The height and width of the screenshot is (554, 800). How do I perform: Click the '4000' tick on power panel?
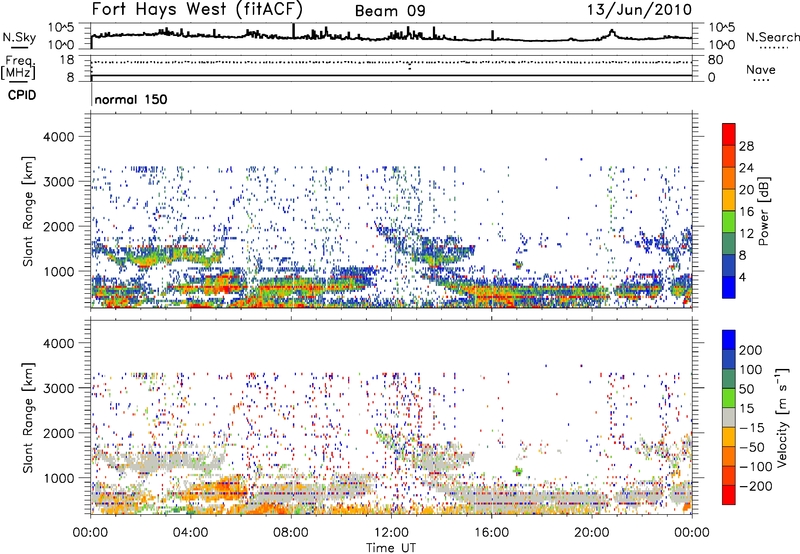58,137
